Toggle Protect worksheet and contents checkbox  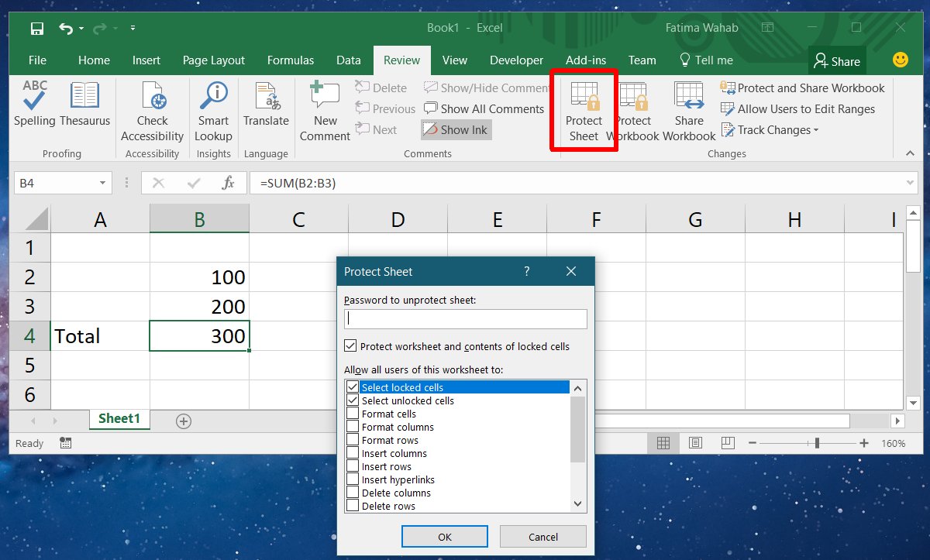pyautogui.click(x=351, y=346)
